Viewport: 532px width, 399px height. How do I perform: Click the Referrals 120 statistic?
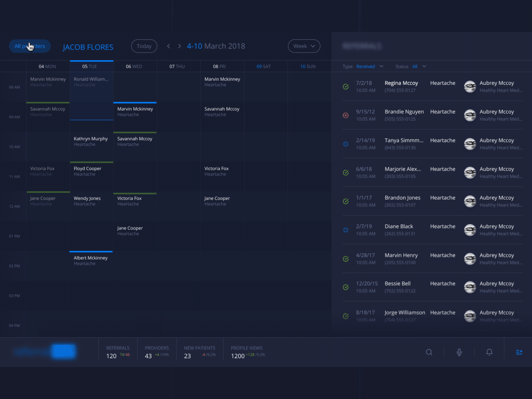coord(118,352)
